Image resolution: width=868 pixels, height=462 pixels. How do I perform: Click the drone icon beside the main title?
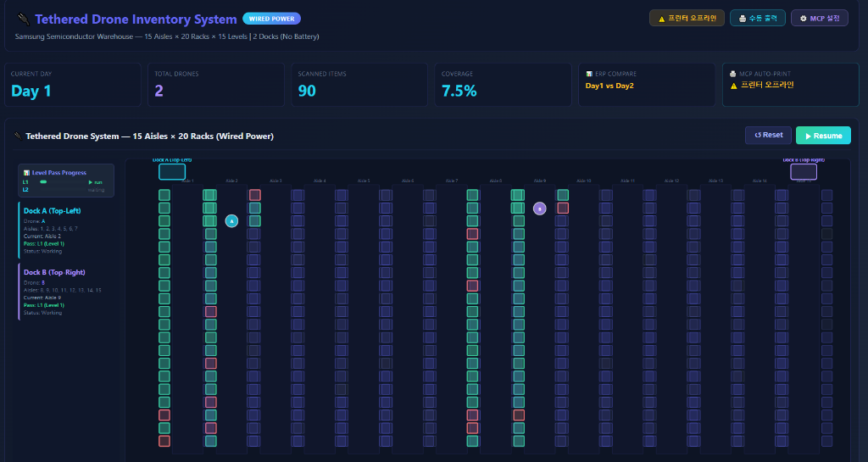point(23,19)
